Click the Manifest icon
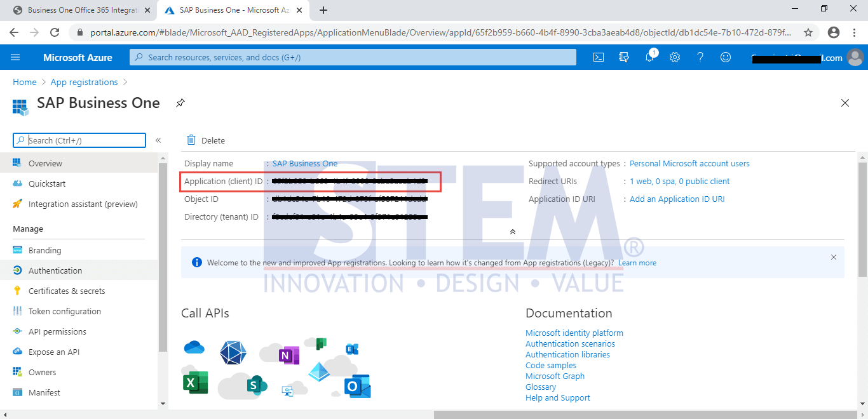 [x=17, y=392]
